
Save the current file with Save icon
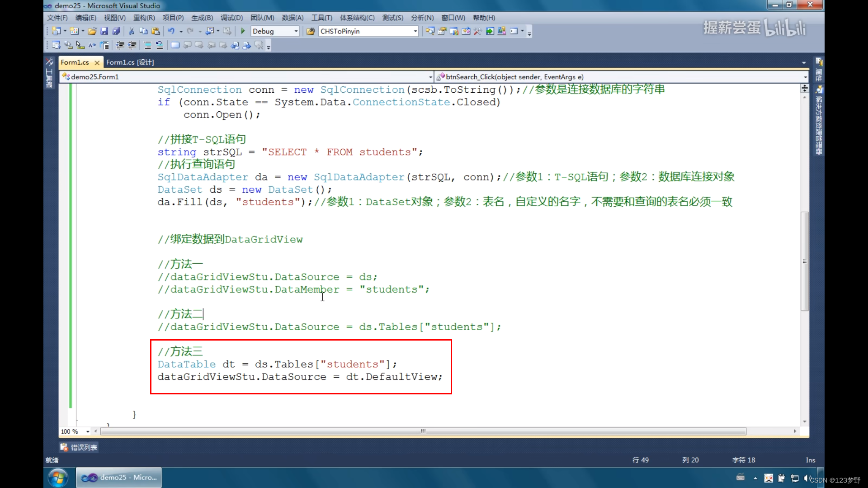click(x=104, y=31)
